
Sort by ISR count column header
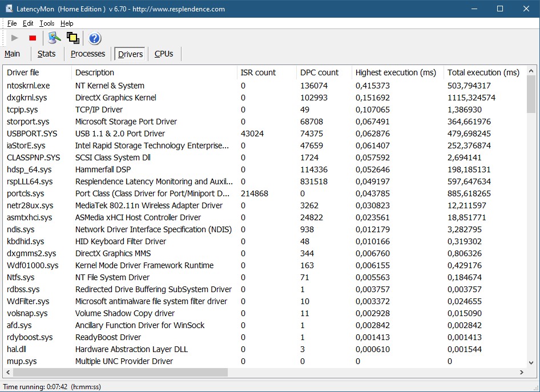click(x=258, y=72)
